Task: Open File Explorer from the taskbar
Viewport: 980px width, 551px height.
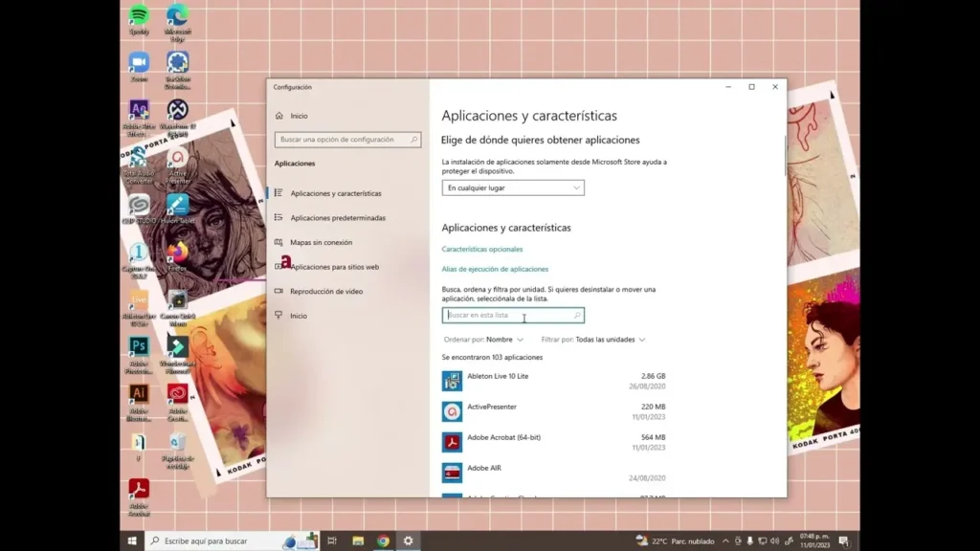Action: (x=358, y=540)
